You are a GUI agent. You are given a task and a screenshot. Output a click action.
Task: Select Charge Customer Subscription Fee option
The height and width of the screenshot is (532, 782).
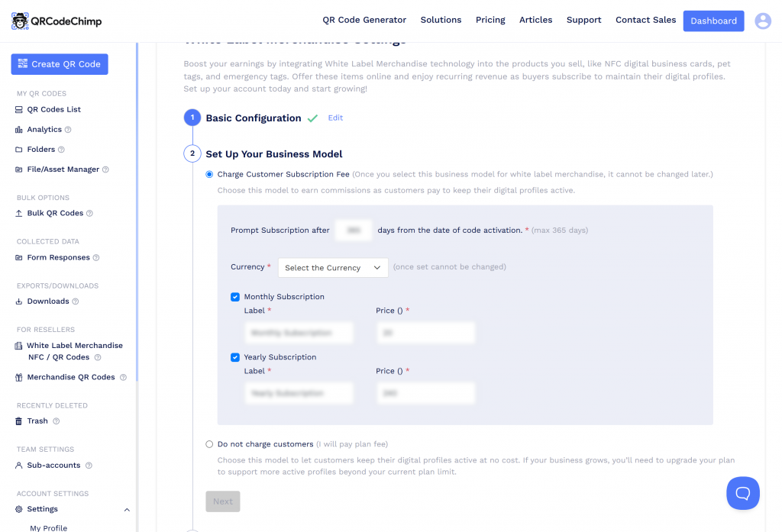click(210, 175)
